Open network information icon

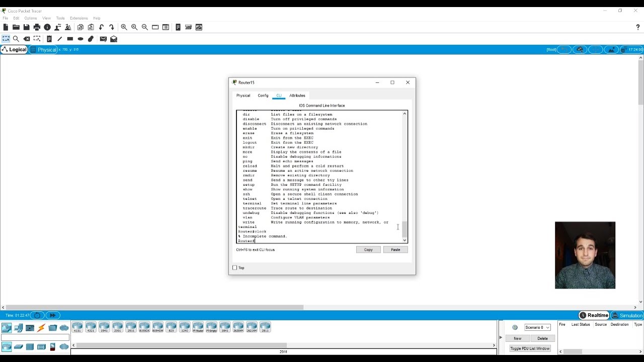(x=47, y=27)
